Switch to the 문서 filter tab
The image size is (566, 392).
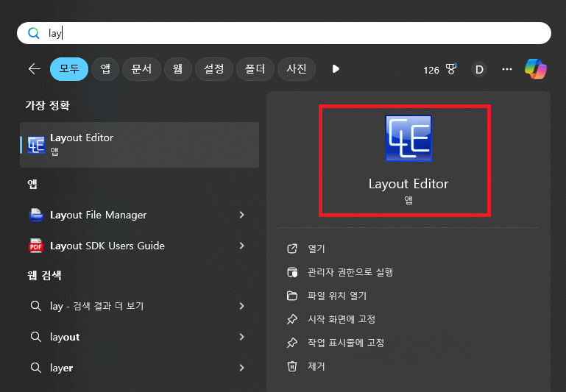(141, 68)
